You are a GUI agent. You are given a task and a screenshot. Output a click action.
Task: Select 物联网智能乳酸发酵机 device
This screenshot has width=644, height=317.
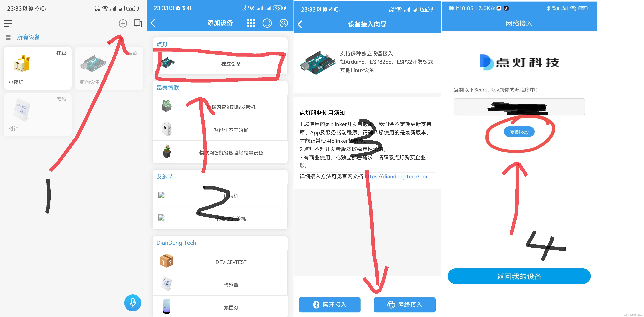coord(220,107)
